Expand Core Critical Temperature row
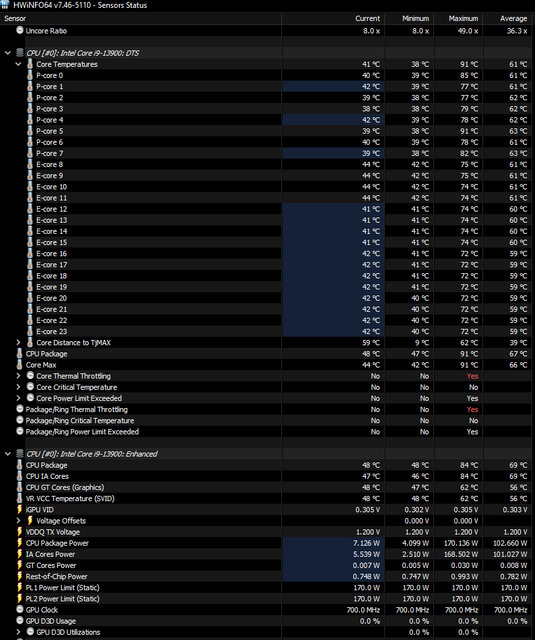 click(x=18, y=387)
